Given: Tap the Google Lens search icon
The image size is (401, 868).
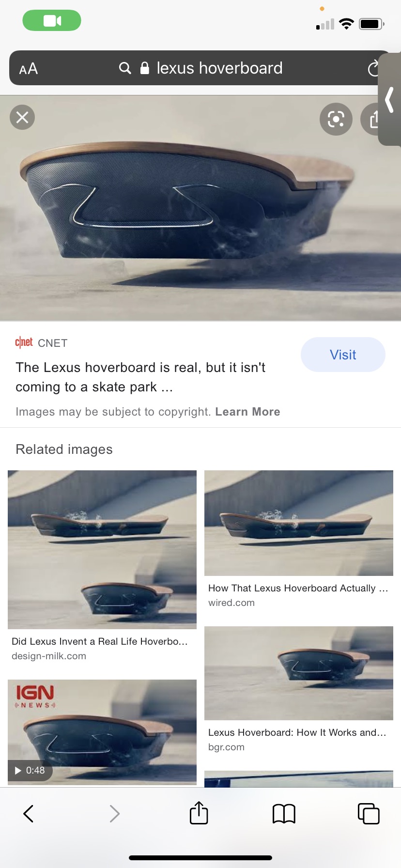Looking at the screenshot, I should (336, 119).
